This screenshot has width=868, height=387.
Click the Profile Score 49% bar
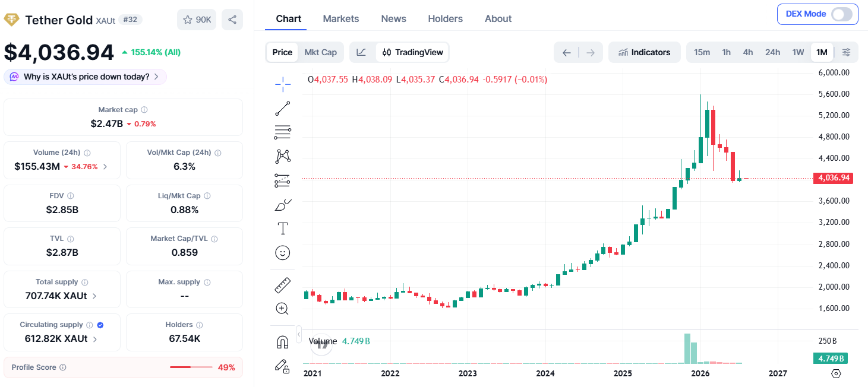point(191,367)
